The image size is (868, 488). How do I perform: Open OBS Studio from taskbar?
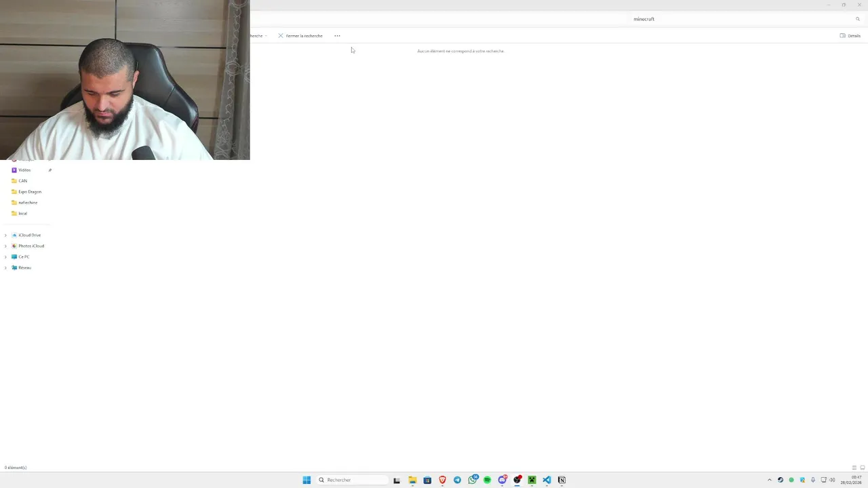coord(517,480)
